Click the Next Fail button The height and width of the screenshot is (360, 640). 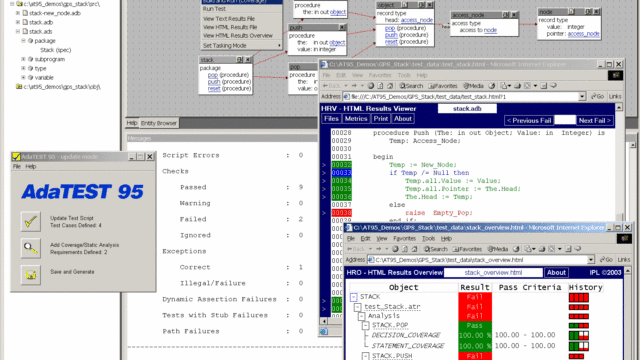point(594,120)
